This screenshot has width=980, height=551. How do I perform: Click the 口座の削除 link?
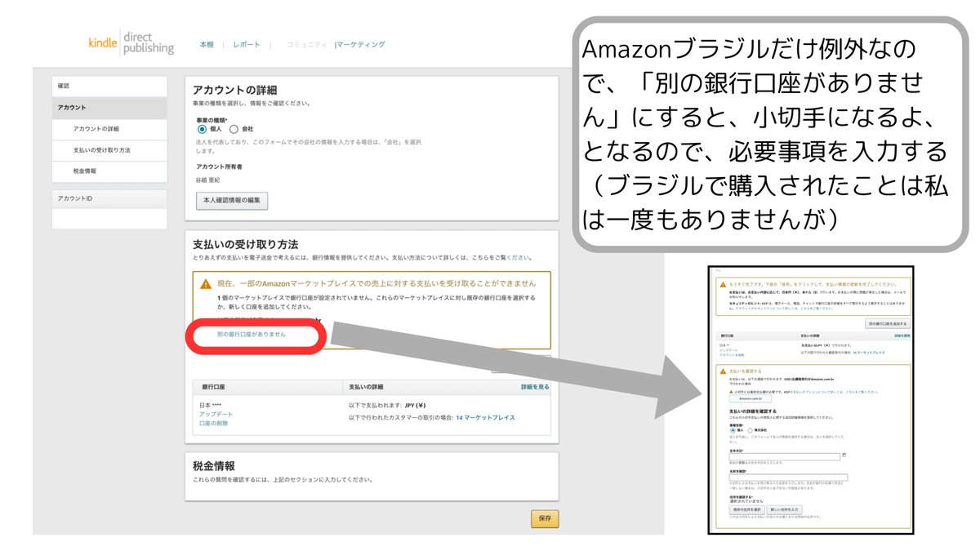click(x=214, y=424)
